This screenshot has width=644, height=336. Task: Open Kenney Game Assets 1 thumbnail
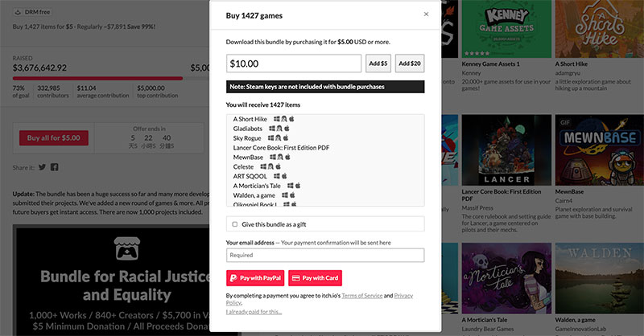pyautogui.click(x=506, y=29)
